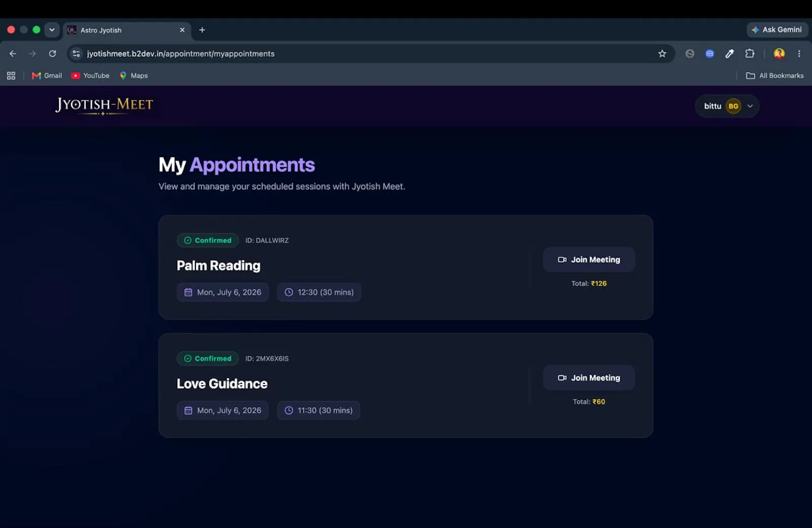Click clock icon beside 12:30 time
Viewport: 812px width, 528px height.
click(x=289, y=292)
